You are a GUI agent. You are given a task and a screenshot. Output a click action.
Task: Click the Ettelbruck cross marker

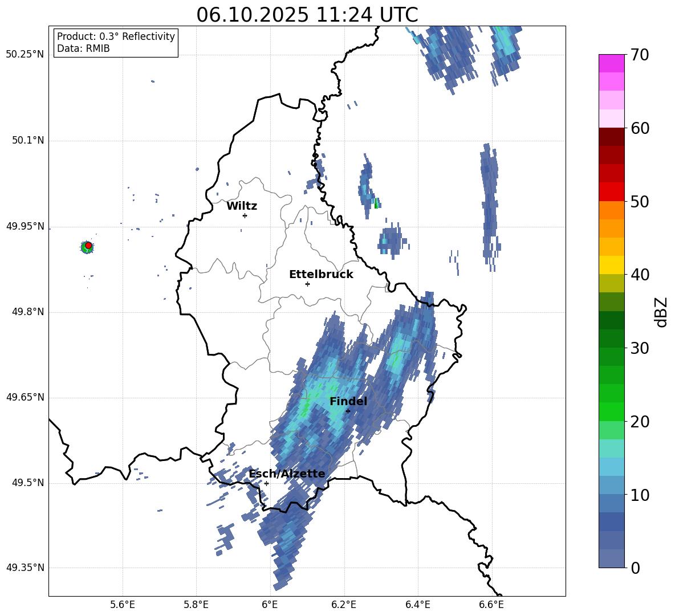click(x=307, y=284)
